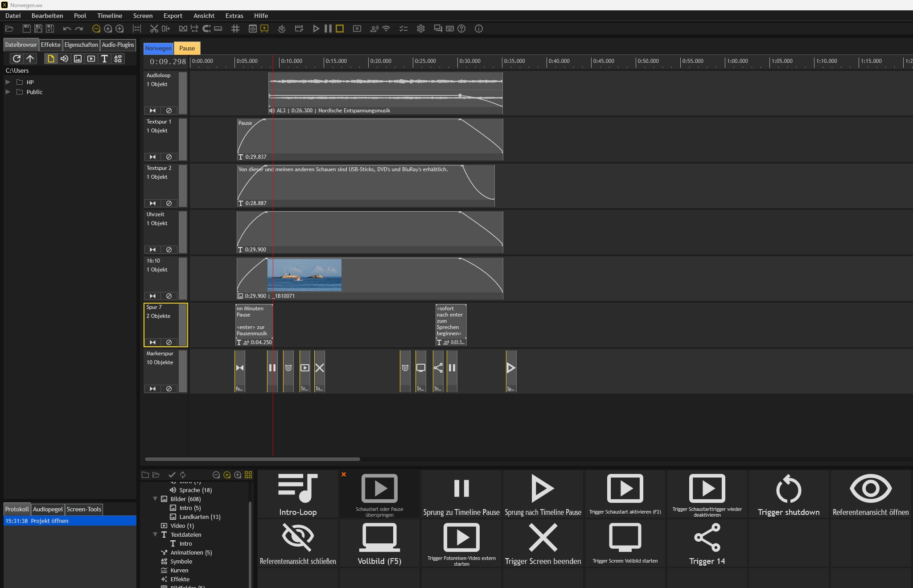Click the horizontal timeline scrollbar

[252, 459]
